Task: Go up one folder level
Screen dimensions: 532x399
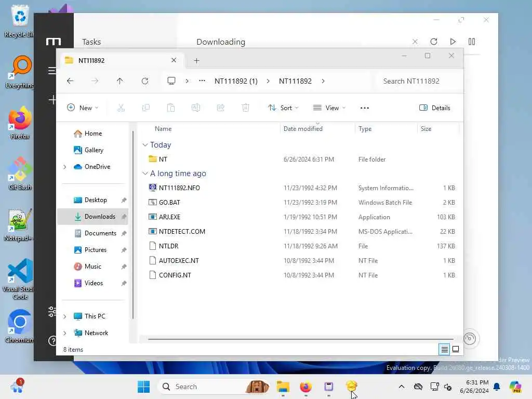Action: point(120,81)
